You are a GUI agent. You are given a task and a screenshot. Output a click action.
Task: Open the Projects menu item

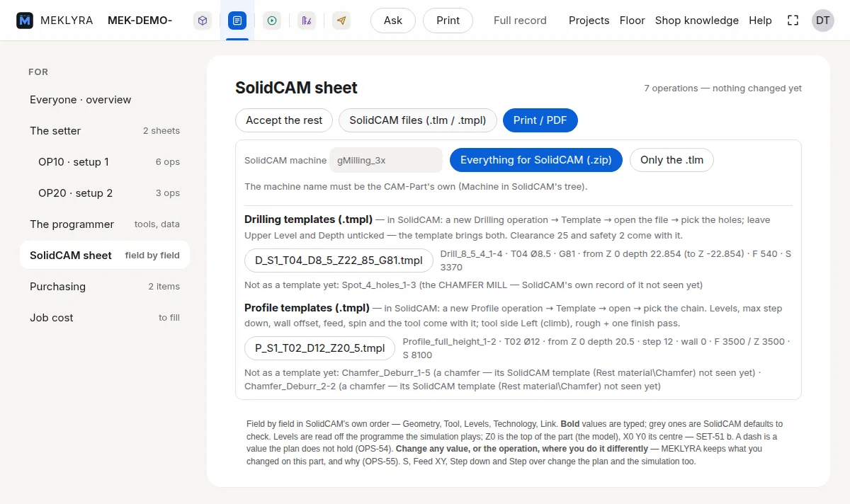(589, 21)
